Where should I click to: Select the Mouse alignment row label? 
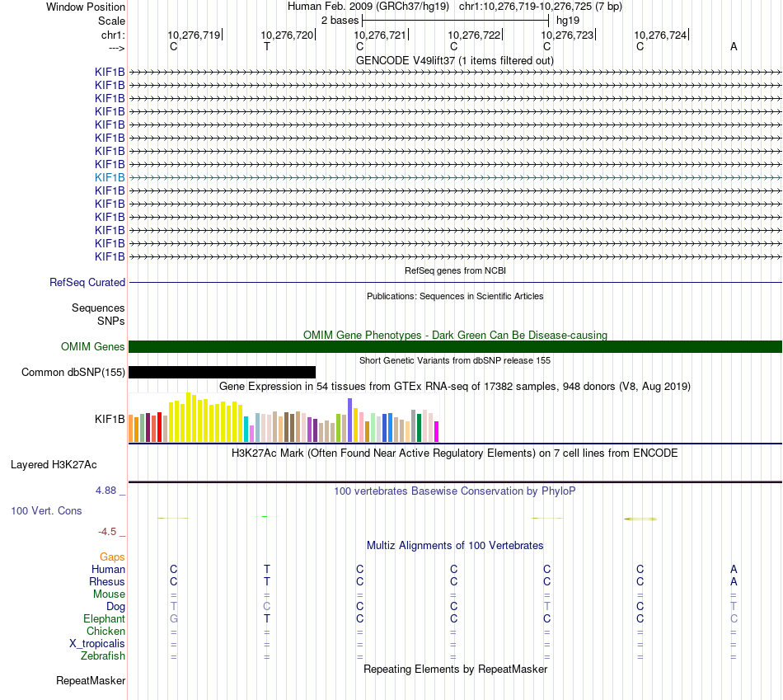coord(109,594)
